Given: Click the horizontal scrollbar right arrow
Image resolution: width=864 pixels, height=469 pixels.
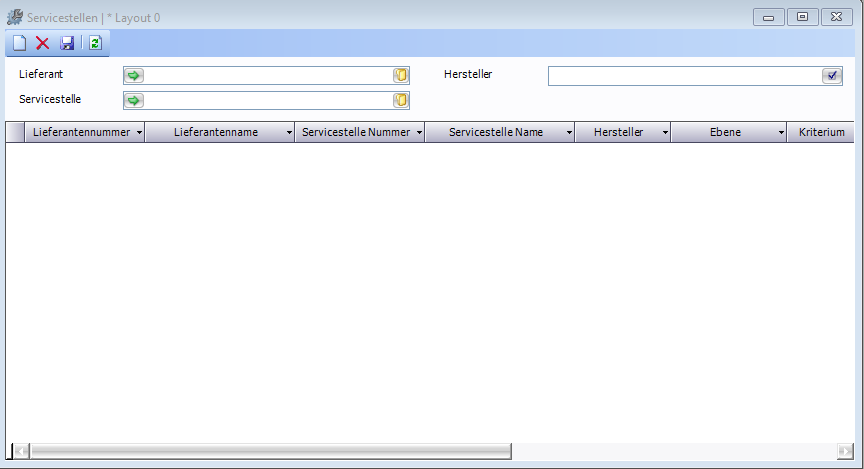Looking at the screenshot, I should (845, 451).
